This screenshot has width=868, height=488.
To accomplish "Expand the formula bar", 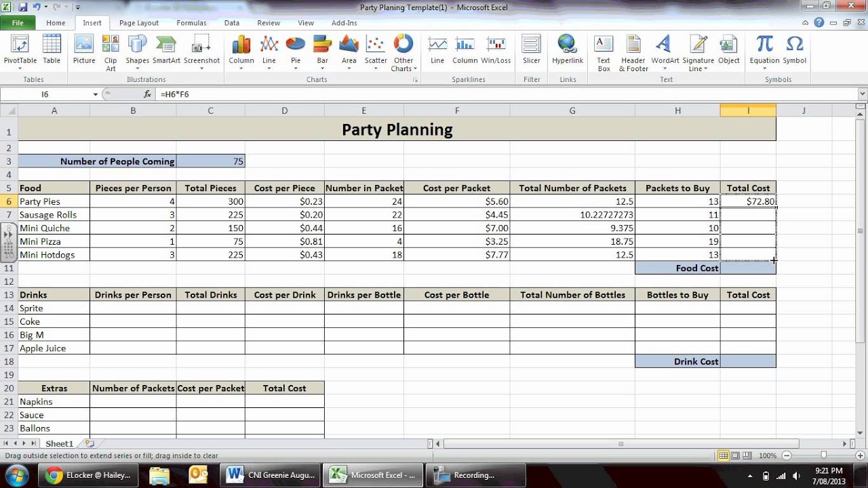I will (x=863, y=94).
